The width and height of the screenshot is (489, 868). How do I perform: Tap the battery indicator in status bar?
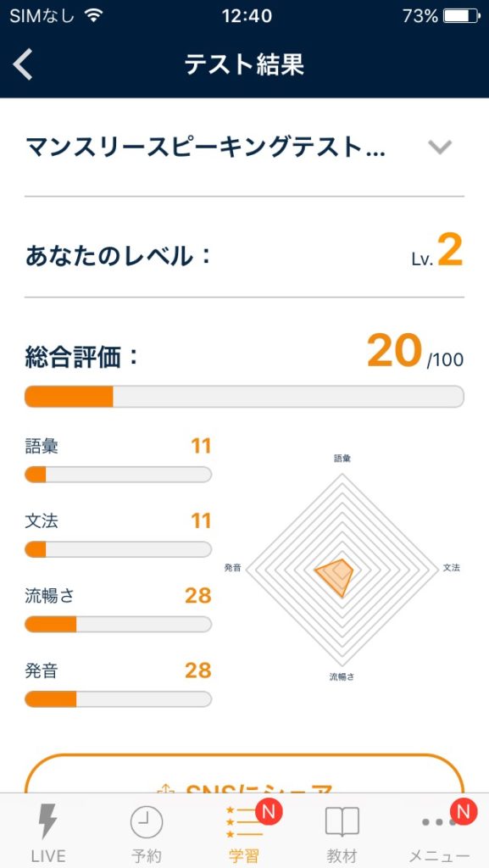point(462,16)
